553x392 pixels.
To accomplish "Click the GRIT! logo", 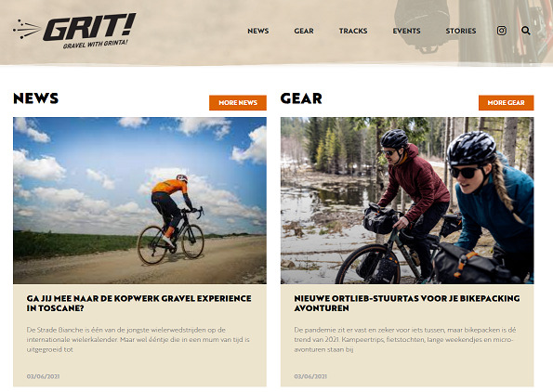I will coord(74,31).
